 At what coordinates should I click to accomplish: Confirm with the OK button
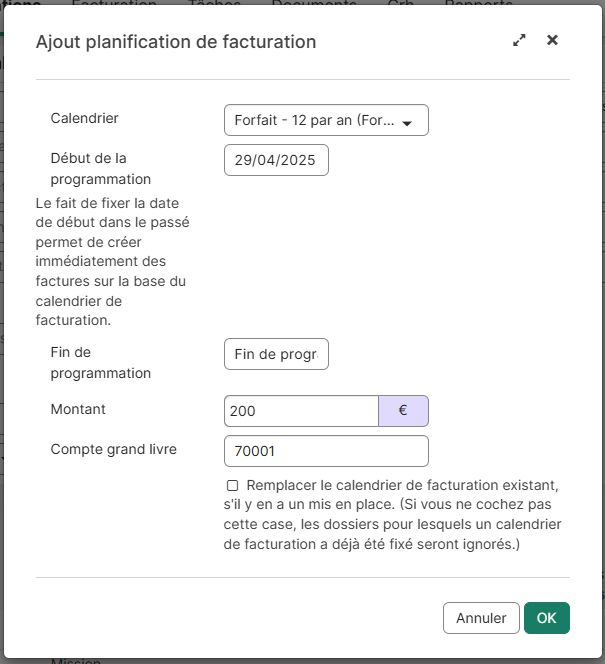(x=546, y=618)
